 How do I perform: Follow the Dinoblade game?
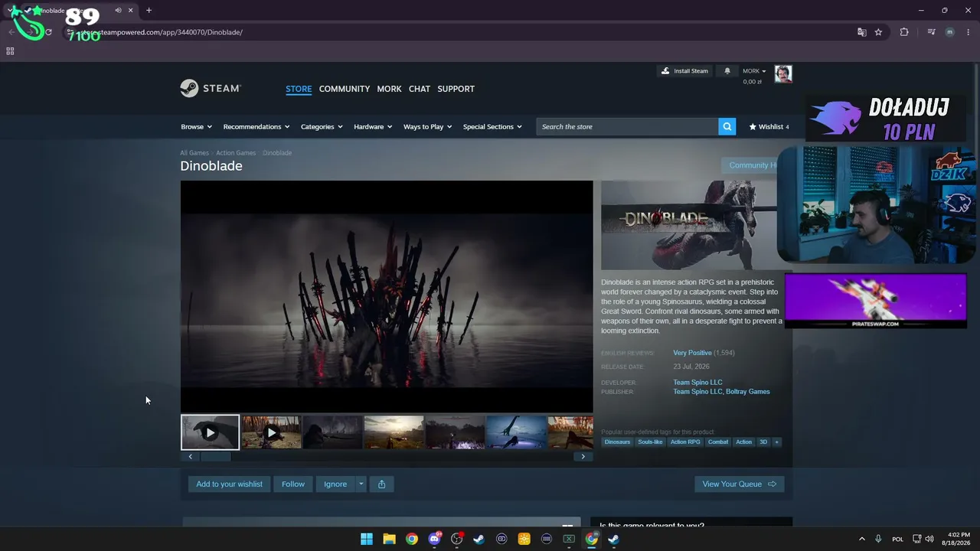[293, 484]
